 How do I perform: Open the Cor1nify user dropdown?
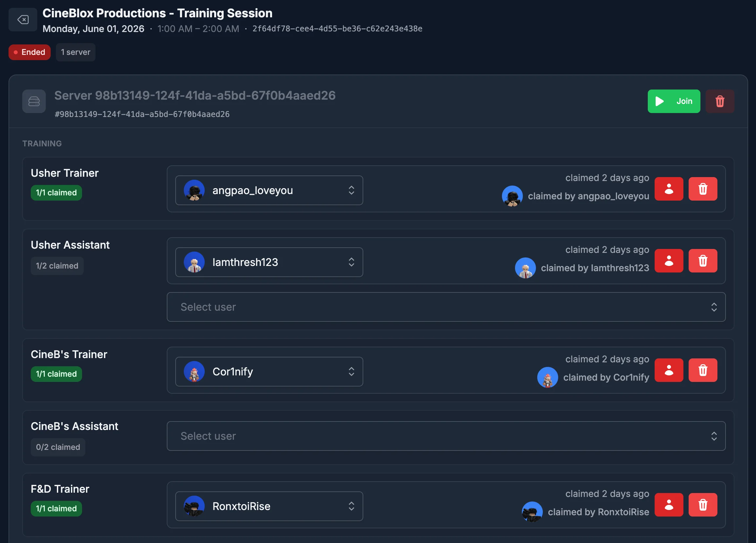[269, 371]
